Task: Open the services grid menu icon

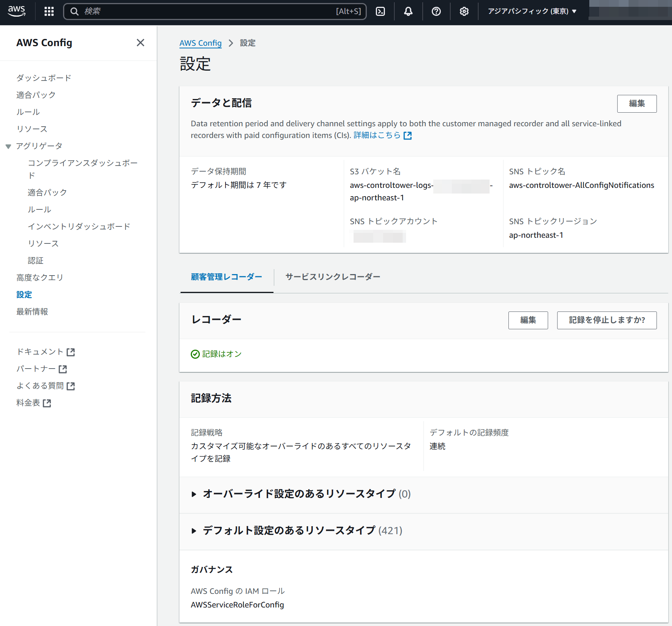Action: (49, 11)
